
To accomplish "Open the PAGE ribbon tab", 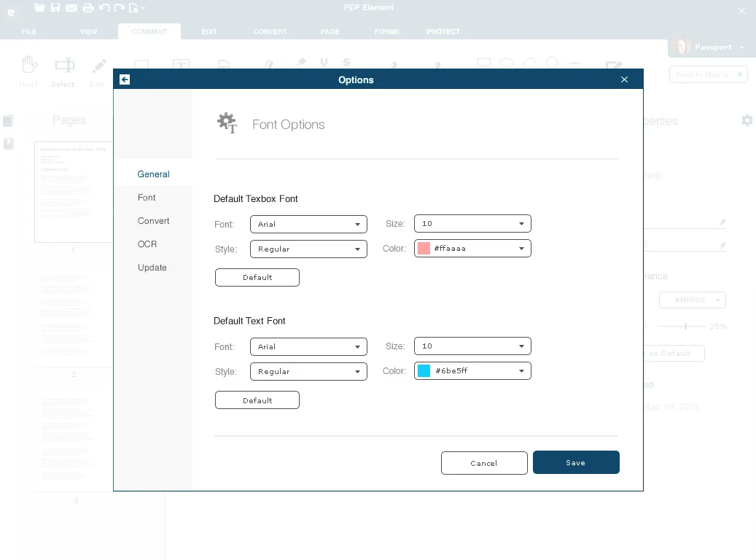I will [x=330, y=32].
